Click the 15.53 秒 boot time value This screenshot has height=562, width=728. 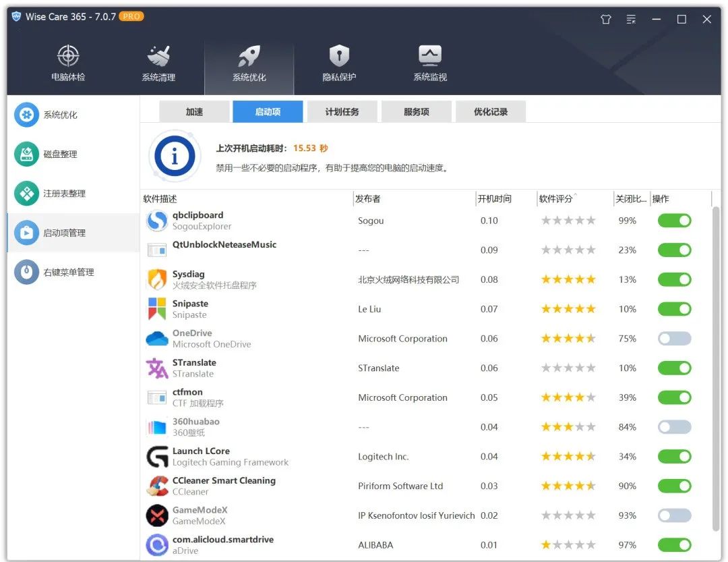point(311,148)
